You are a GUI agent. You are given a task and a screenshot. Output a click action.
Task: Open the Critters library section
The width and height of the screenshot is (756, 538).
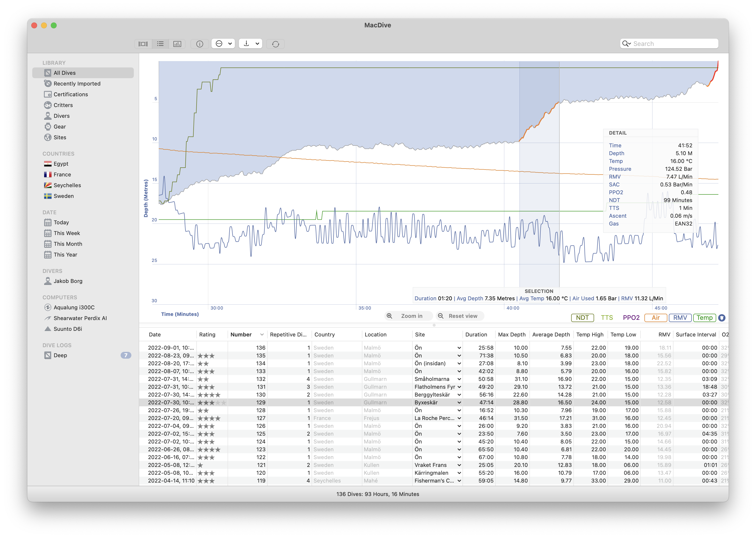pyautogui.click(x=63, y=105)
